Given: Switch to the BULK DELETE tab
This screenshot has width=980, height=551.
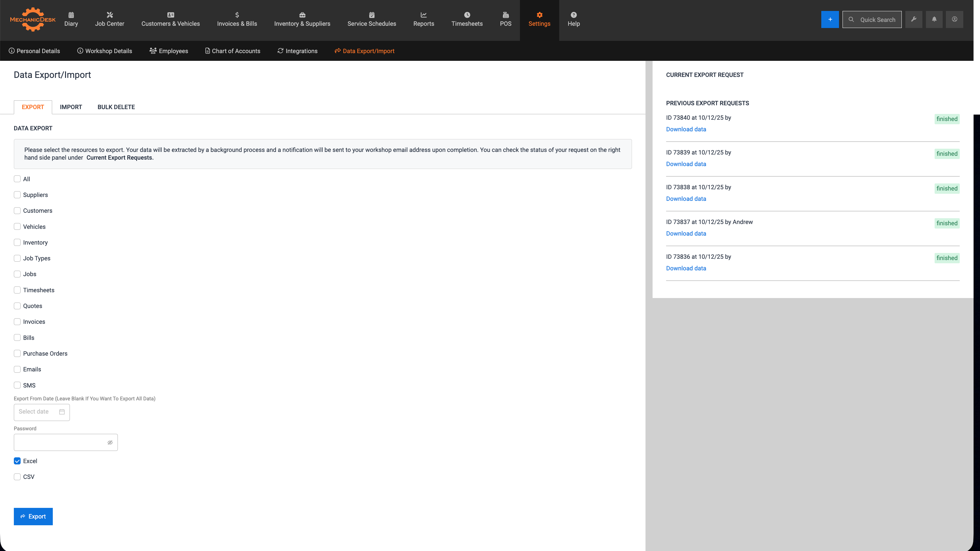Looking at the screenshot, I should pos(116,107).
